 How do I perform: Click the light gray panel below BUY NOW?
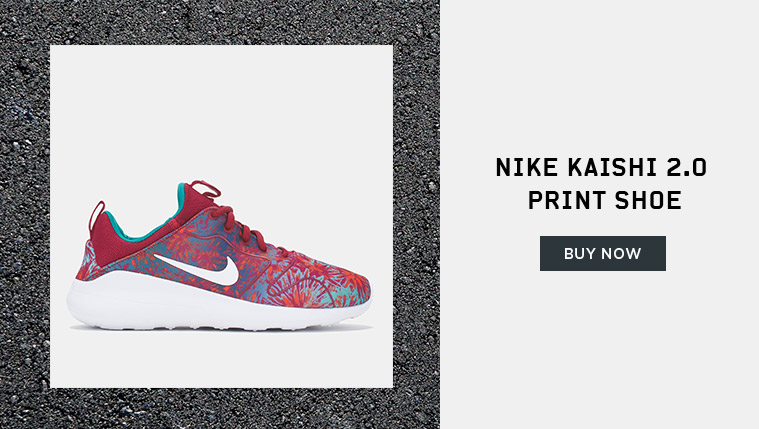[600, 349]
